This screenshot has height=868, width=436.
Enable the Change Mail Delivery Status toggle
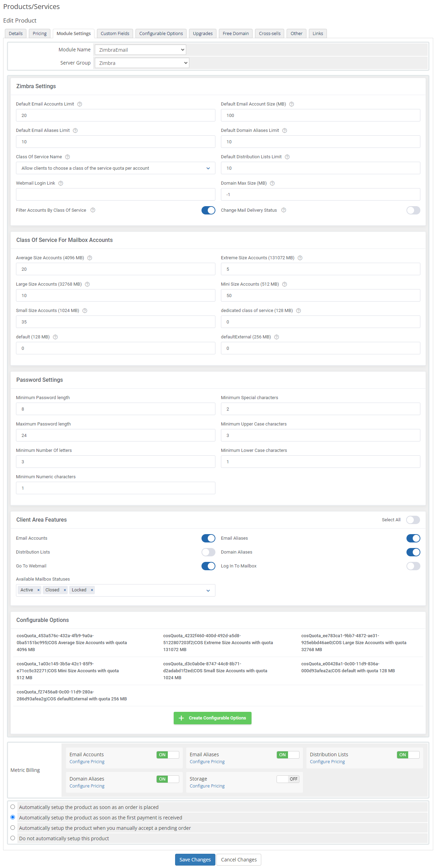(413, 210)
